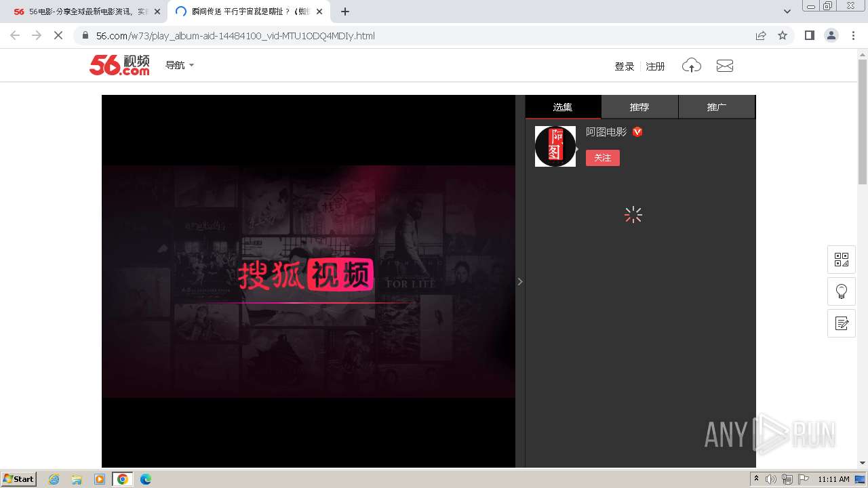Open the tab search chevron

click(x=787, y=12)
